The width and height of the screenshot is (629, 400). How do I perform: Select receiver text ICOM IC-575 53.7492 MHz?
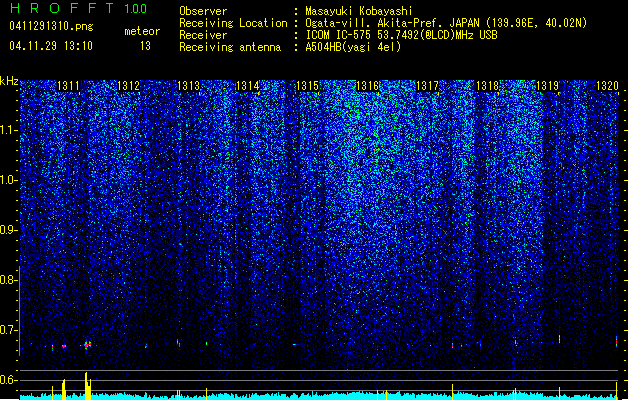click(401, 35)
